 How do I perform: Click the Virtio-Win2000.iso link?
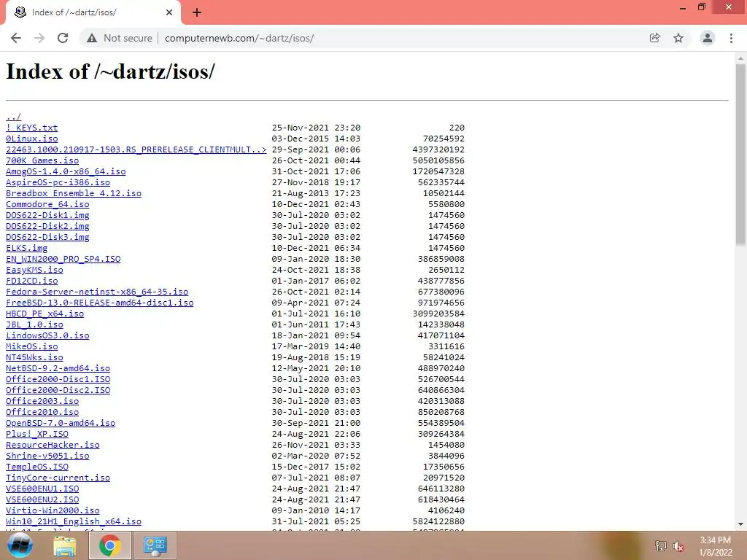pyautogui.click(x=53, y=511)
